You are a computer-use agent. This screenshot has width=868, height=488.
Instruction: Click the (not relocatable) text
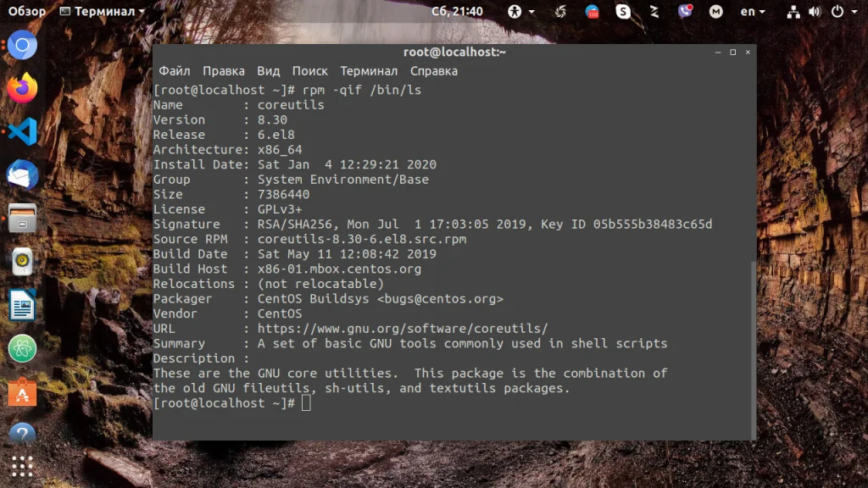click(320, 284)
